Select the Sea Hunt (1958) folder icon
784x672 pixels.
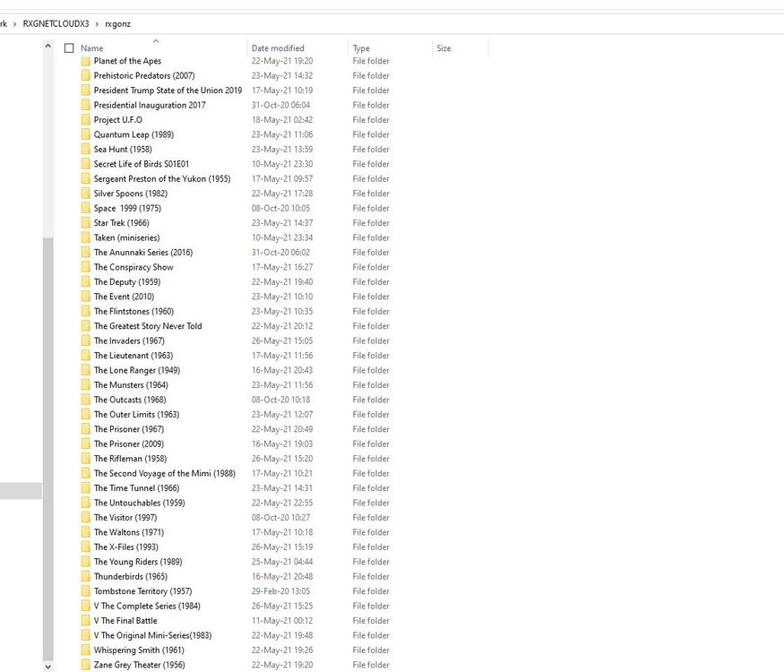tap(86, 150)
